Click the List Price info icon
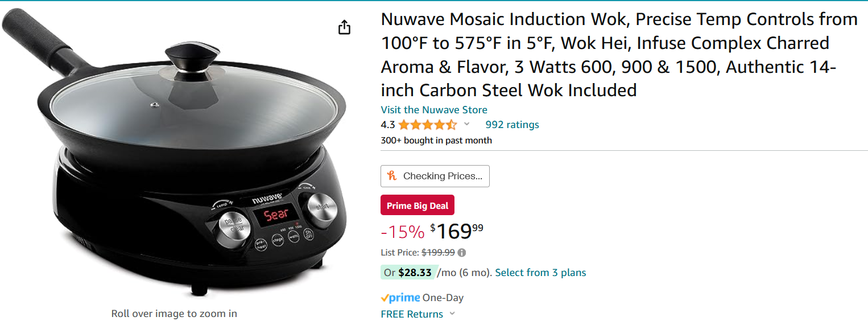The height and width of the screenshot is (321, 868). click(462, 253)
